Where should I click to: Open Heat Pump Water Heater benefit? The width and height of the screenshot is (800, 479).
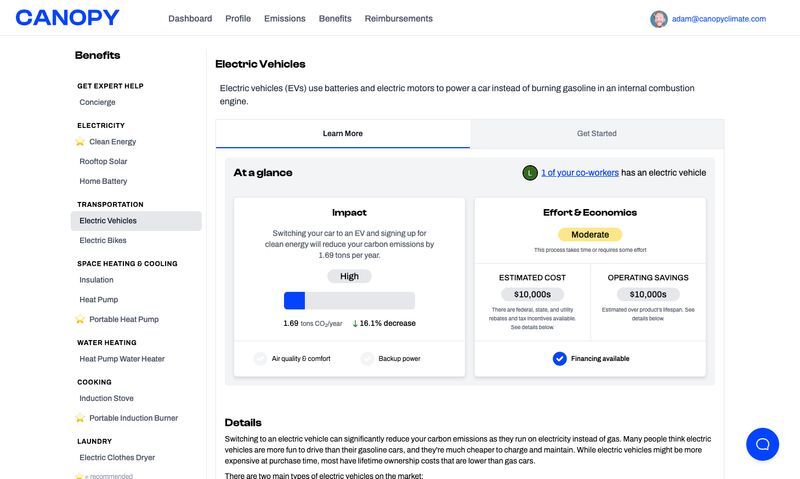point(122,359)
